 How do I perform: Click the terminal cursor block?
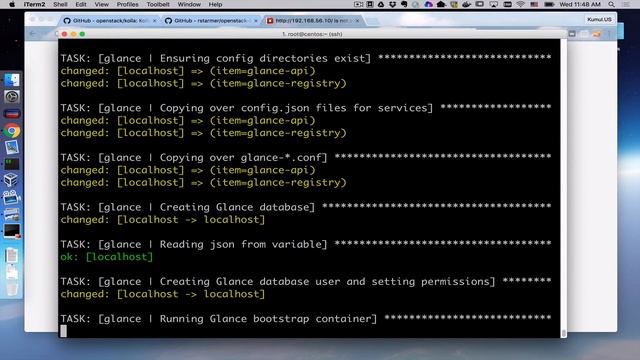pyautogui.click(x=63, y=331)
